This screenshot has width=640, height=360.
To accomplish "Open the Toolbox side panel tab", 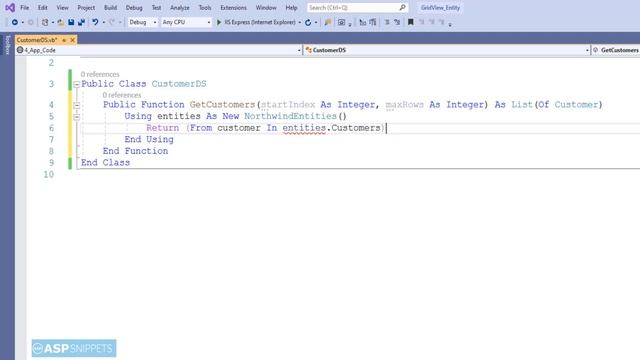I will click(x=7, y=45).
